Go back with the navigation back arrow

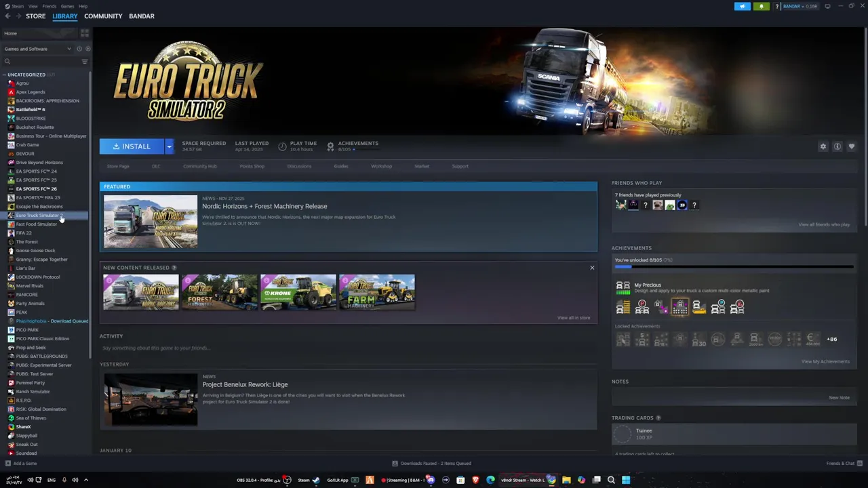click(7, 16)
